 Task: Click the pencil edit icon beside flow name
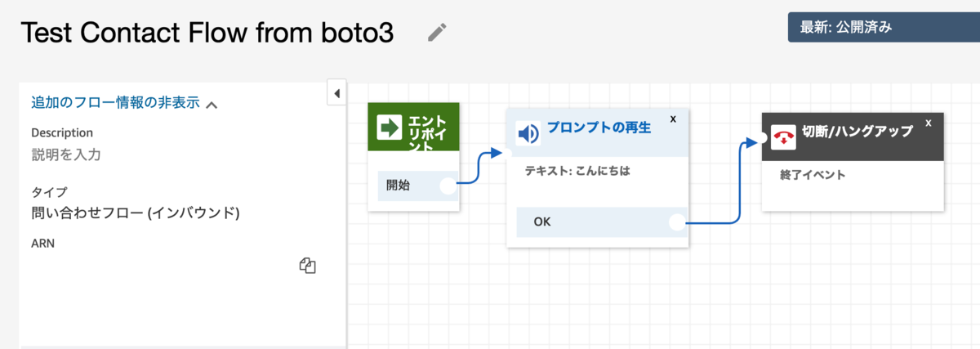point(438,32)
